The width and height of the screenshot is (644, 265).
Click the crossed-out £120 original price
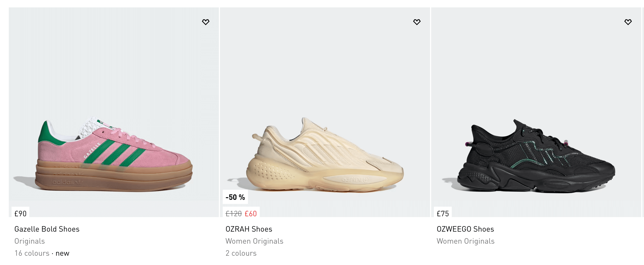[233, 214]
